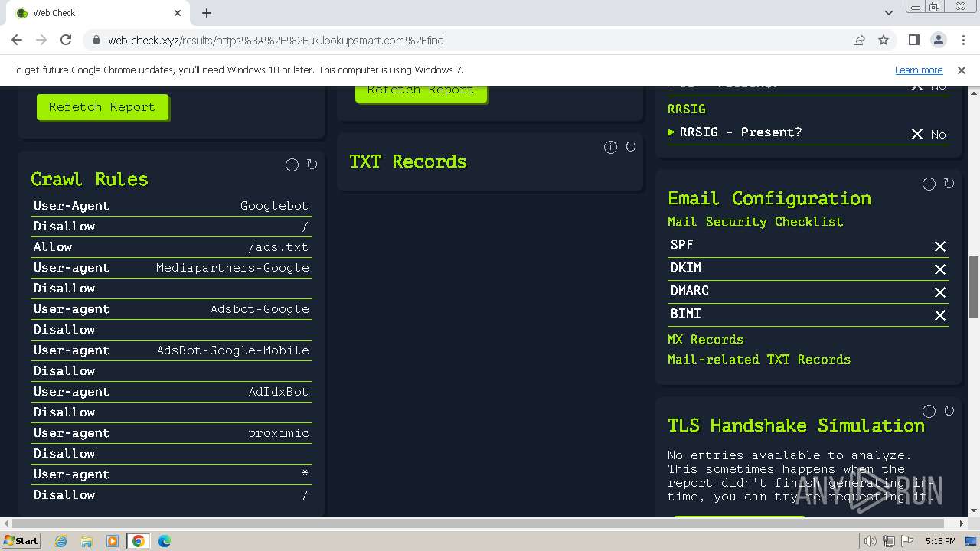This screenshot has height=551, width=980.
Task: Click the SPF checklist row
Action: (808, 246)
